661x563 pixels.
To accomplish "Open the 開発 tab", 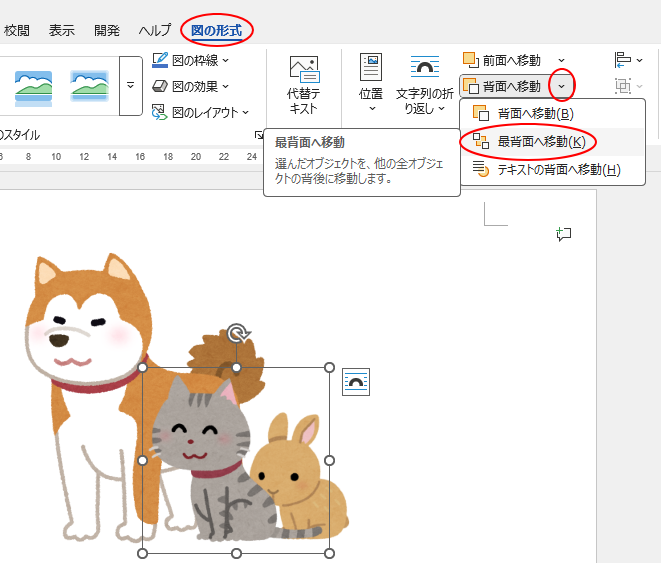I will [x=107, y=30].
